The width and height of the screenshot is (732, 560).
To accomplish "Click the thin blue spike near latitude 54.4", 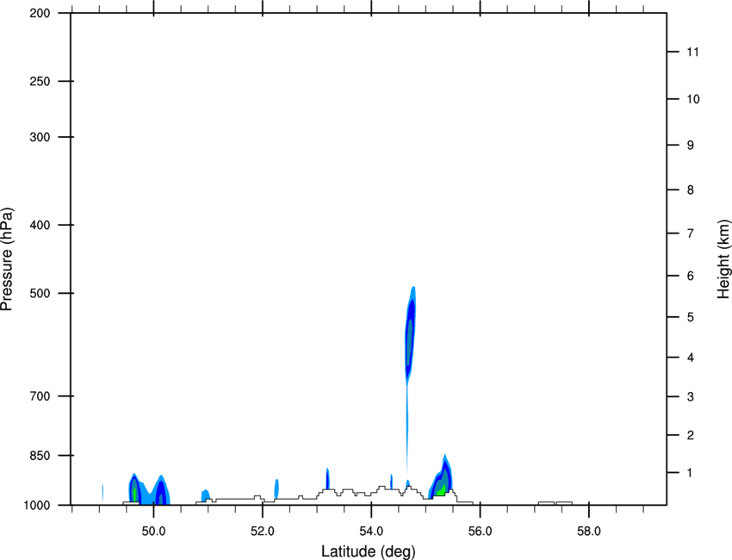I will [391, 482].
